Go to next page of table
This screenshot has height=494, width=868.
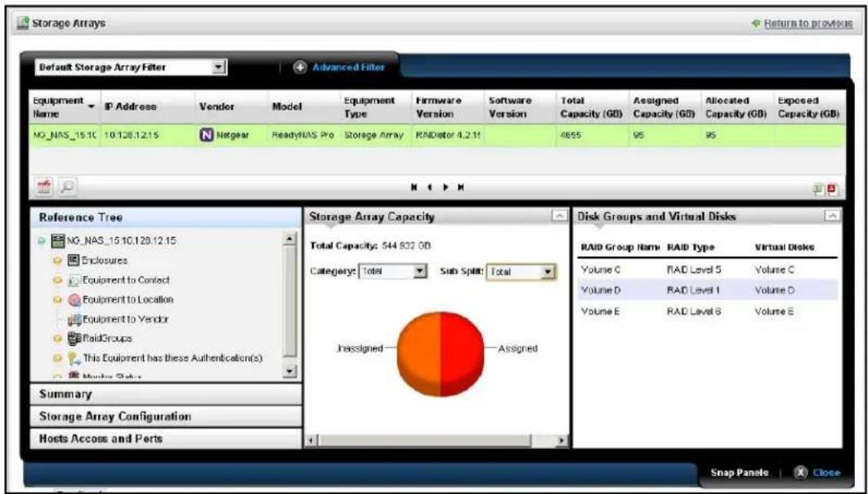pos(444,189)
